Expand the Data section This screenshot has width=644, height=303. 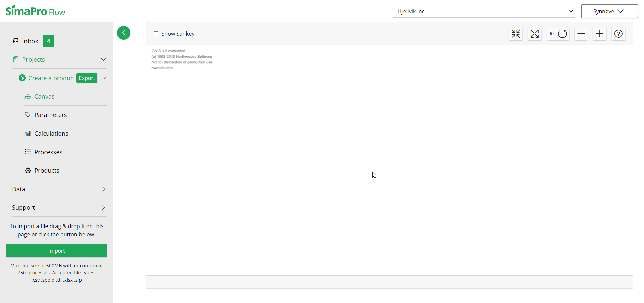coord(60,189)
